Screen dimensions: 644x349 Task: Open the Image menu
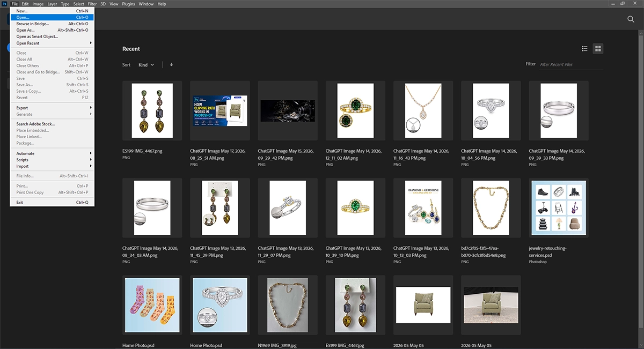(x=38, y=4)
